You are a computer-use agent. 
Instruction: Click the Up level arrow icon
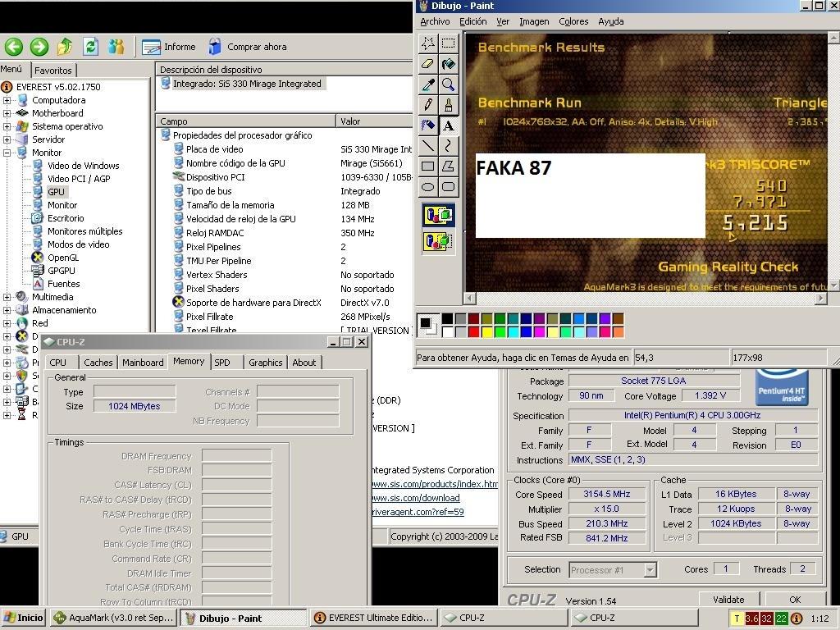point(65,47)
